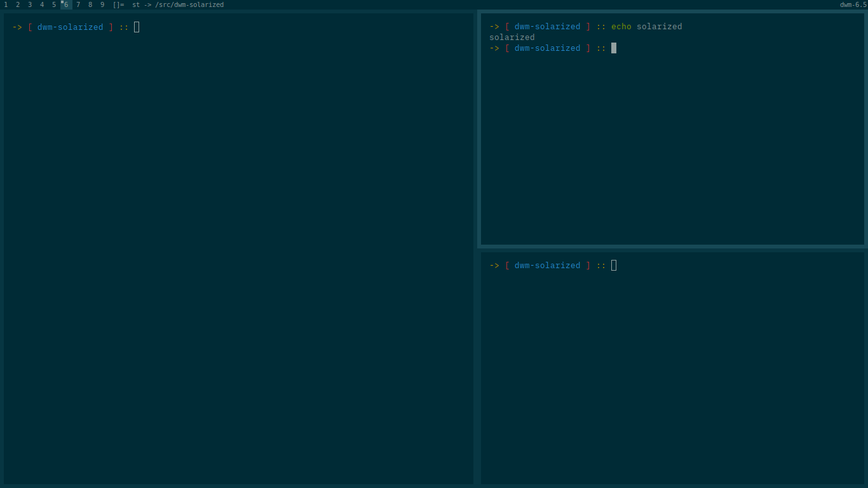The image size is (868, 488).
Task: Click the dwm-6.5 status text
Action: click(853, 4)
